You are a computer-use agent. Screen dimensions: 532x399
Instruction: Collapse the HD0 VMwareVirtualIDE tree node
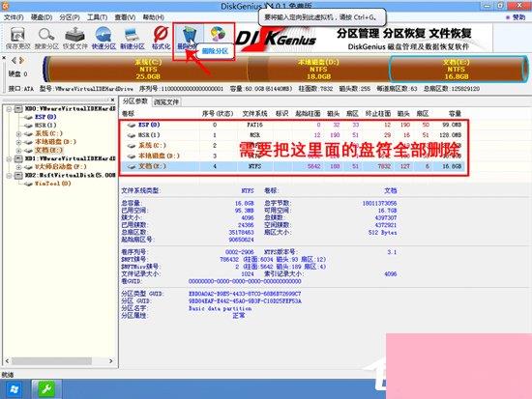pyautogui.click(x=9, y=109)
